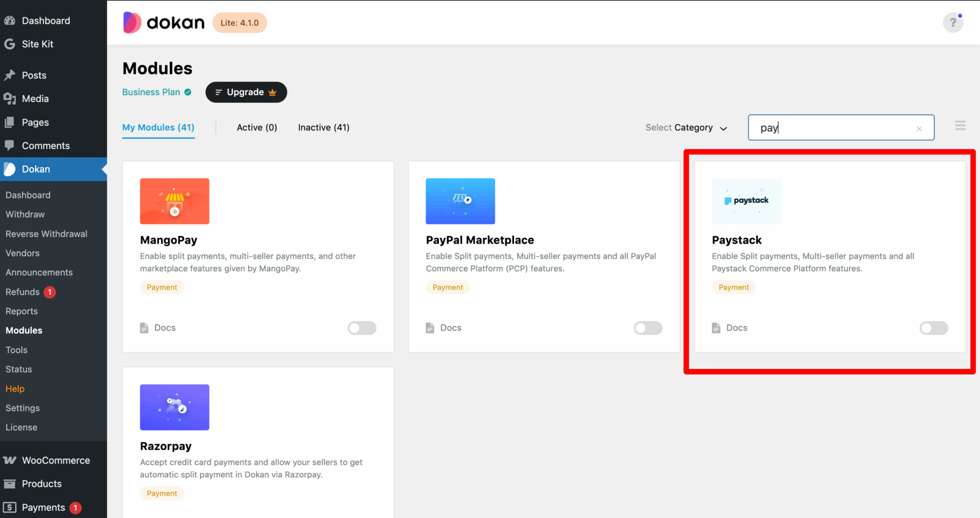Click the Paystack logo thumbnail

746,201
